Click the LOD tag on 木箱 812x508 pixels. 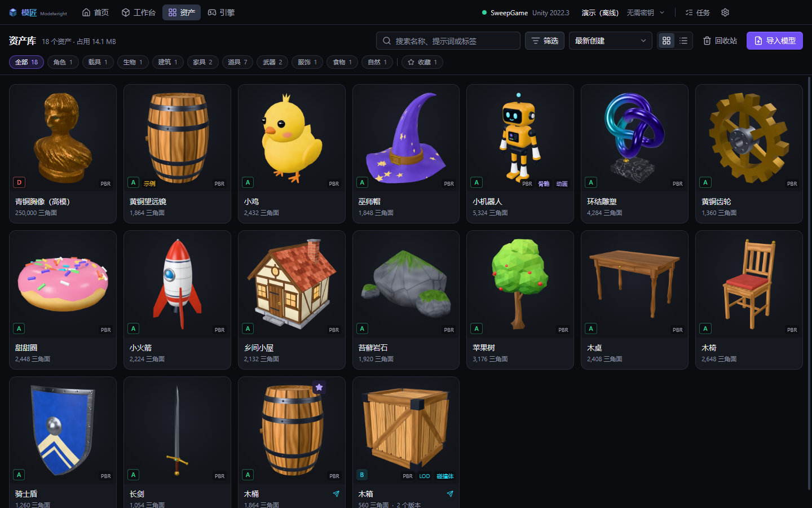[x=425, y=476]
